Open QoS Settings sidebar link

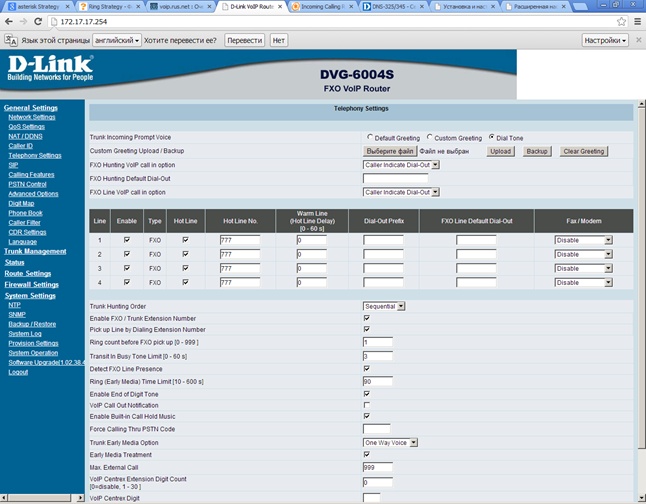[26, 127]
